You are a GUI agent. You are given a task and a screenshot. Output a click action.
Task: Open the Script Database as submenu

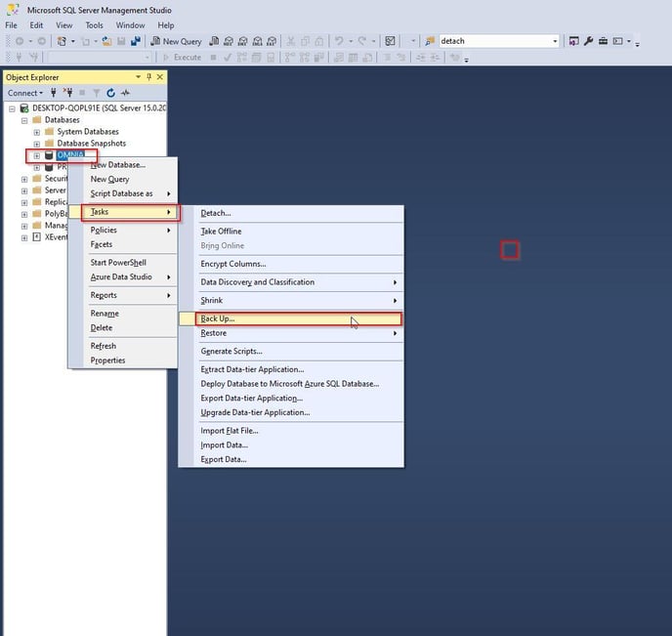(x=123, y=193)
